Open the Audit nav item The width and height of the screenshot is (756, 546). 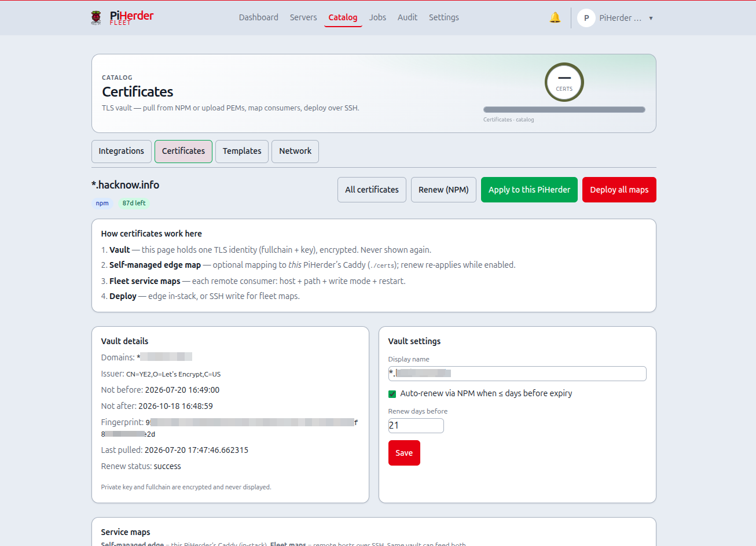(x=408, y=17)
